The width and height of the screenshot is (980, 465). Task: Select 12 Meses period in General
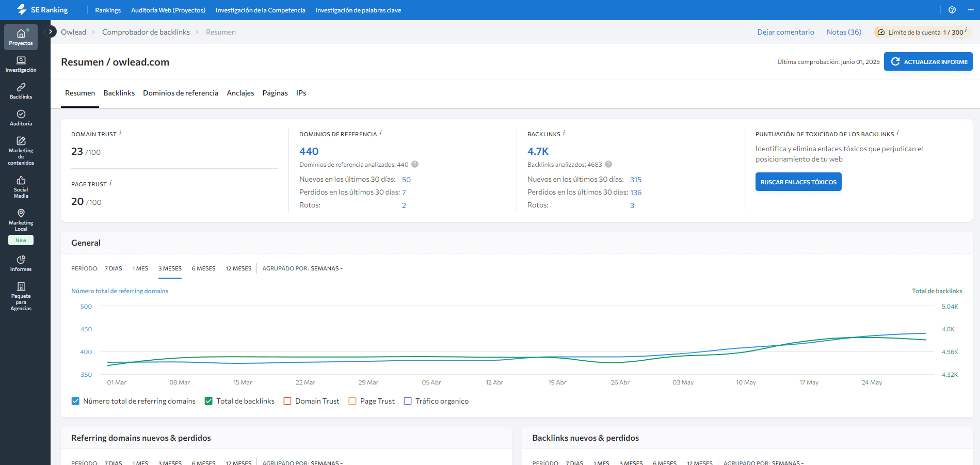(x=238, y=268)
